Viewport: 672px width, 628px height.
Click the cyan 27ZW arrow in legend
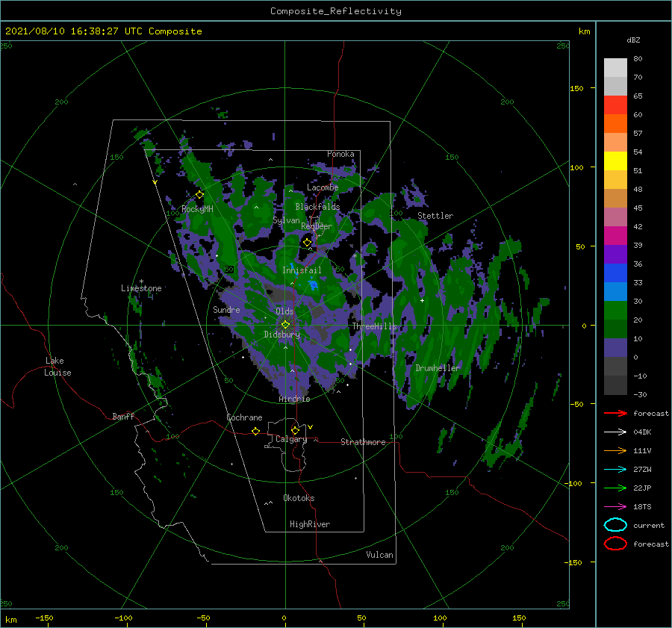pos(615,470)
